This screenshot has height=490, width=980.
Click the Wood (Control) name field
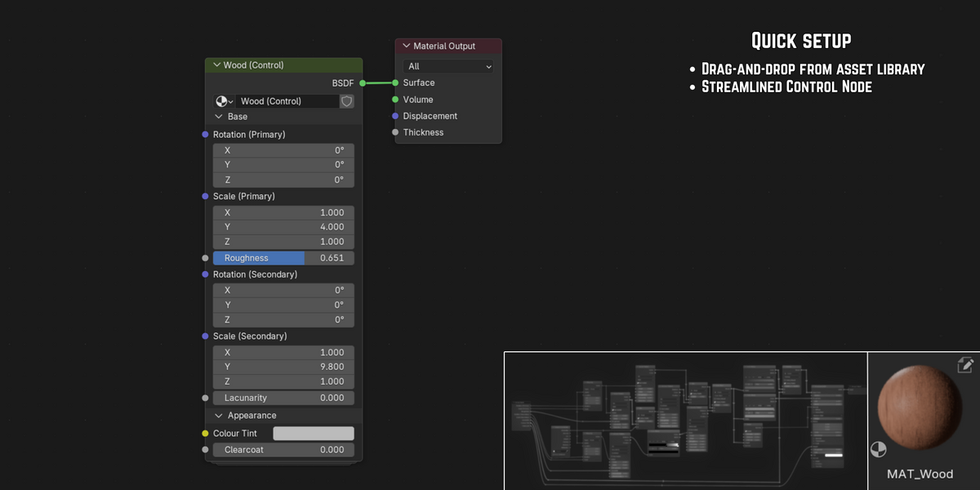point(287,101)
